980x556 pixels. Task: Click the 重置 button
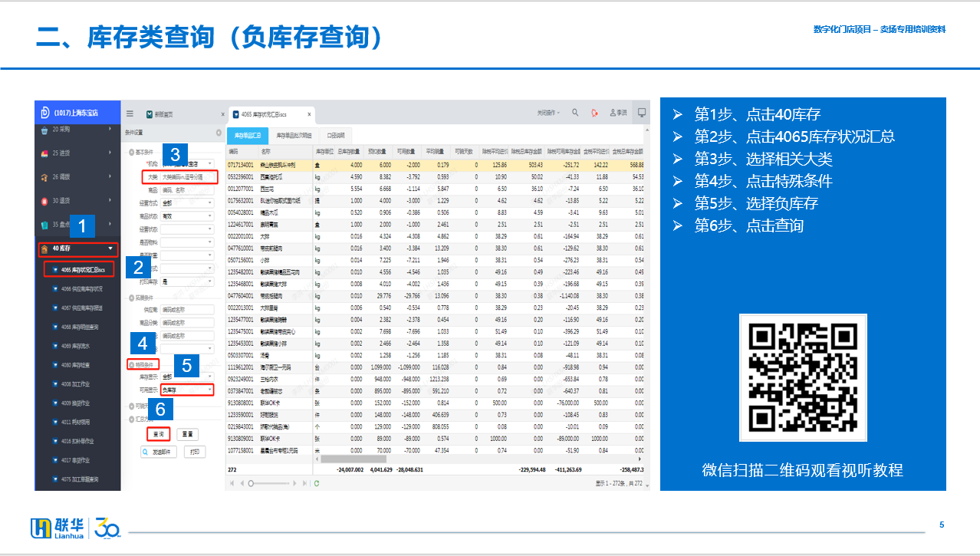(x=189, y=434)
